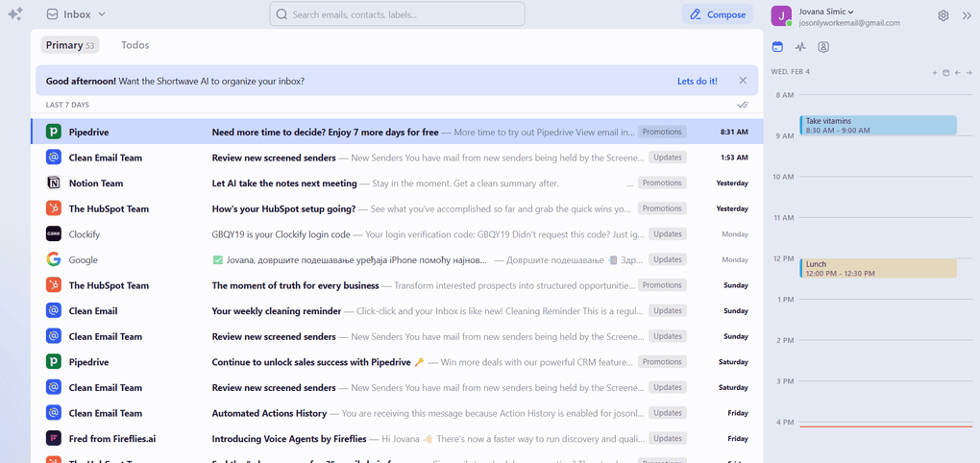Click the WED, FEB 4 date header
Viewport: 980px width, 463px height.
tap(791, 72)
